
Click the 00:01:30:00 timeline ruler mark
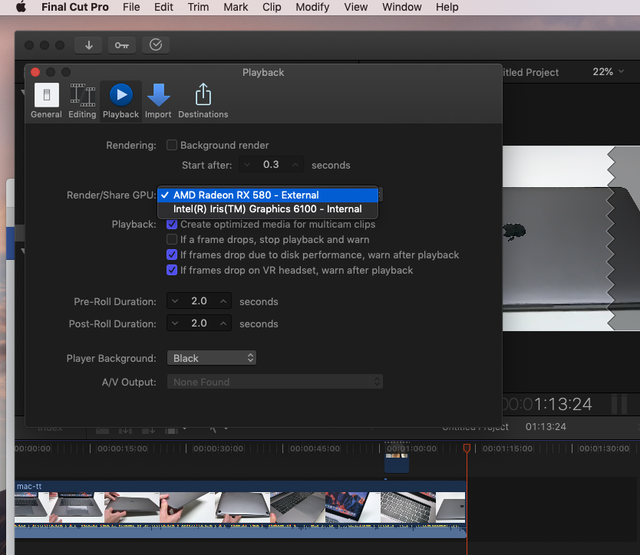coord(604,448)
